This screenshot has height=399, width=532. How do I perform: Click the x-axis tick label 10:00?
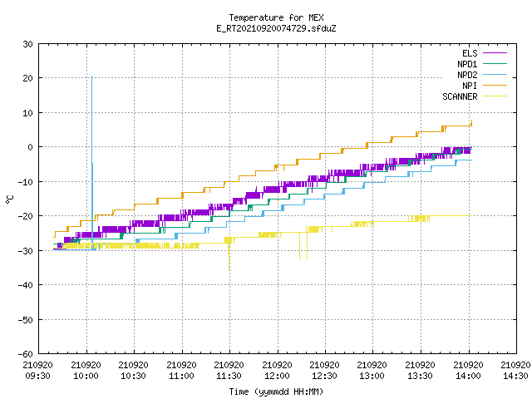coord(86,376)
